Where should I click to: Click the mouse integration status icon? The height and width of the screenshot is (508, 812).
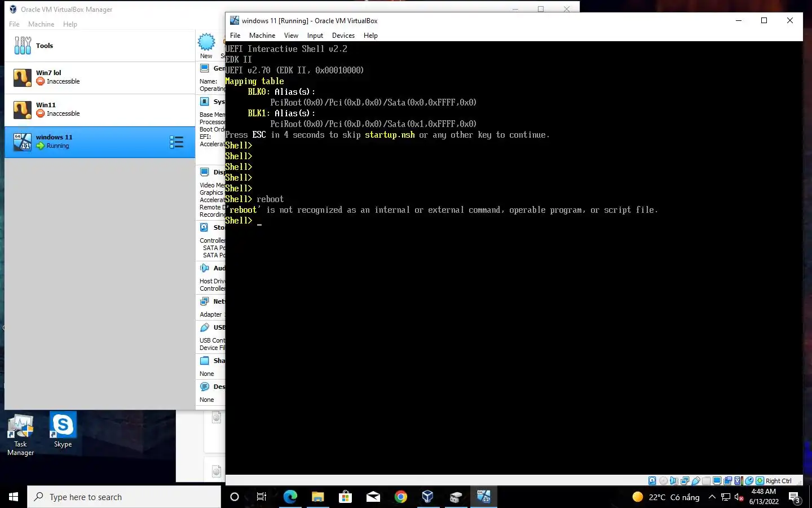[749, 481]
